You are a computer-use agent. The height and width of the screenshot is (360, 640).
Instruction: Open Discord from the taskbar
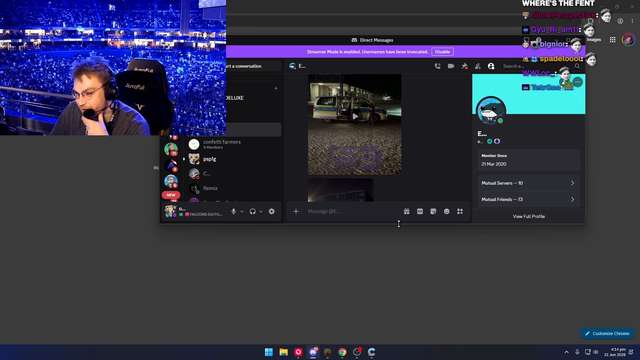click(x=313, y=352)
